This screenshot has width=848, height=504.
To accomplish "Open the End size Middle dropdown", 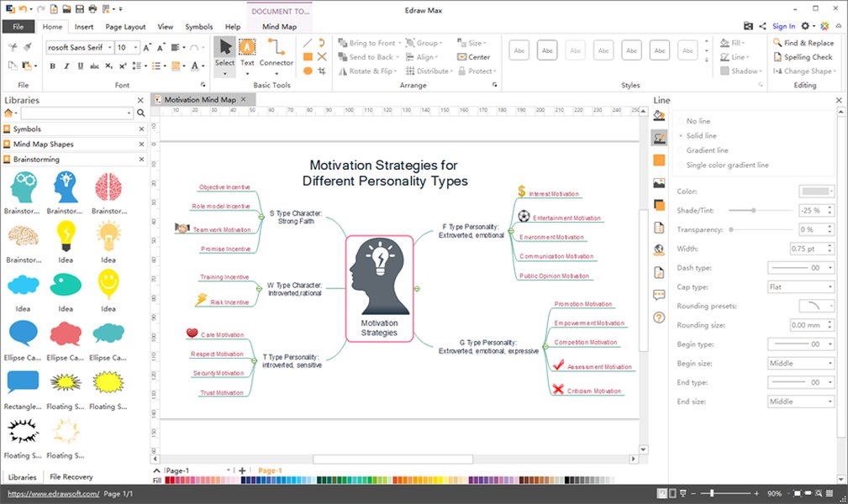I will pyautogui.click(x=801, y=402).
